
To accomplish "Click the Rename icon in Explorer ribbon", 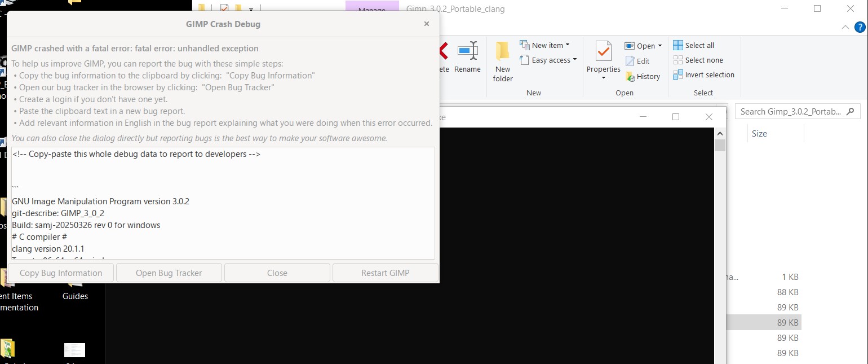I will [467, 51].
